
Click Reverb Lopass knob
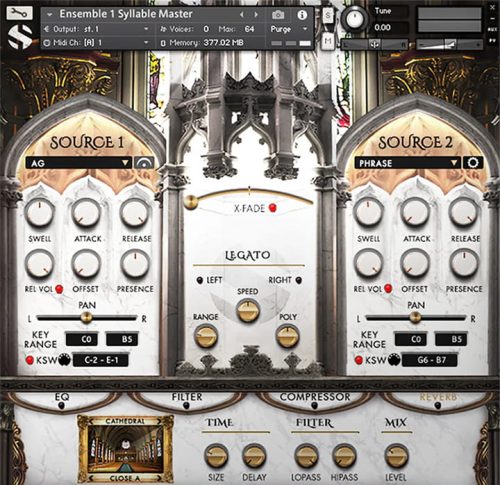(x=306, y=456)
